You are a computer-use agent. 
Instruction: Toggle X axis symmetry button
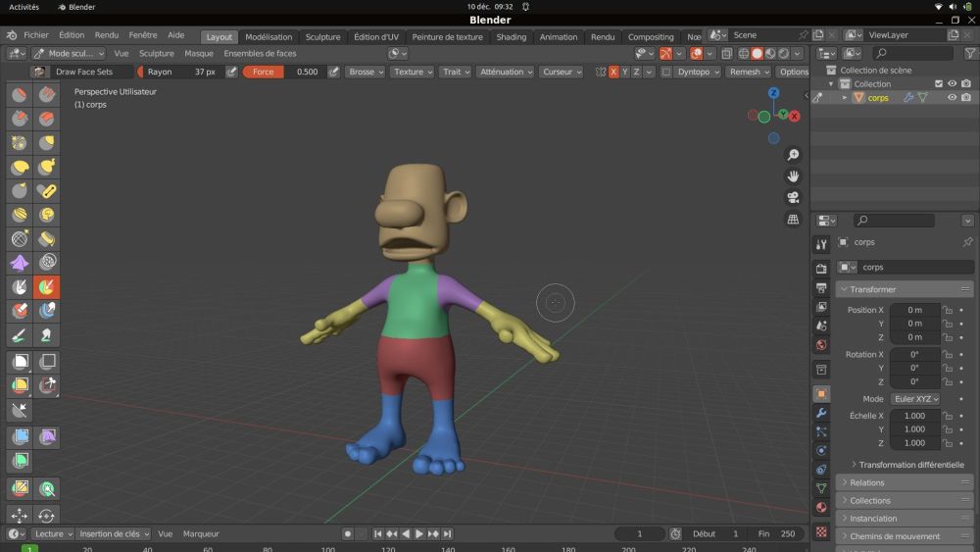(614, 72)
